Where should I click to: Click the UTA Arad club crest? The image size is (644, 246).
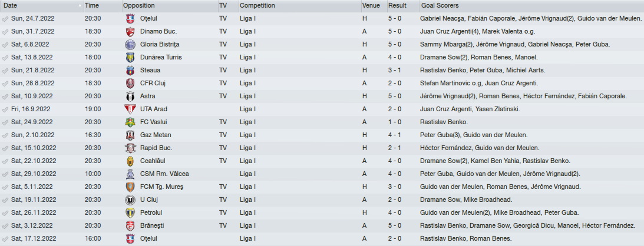130,109
